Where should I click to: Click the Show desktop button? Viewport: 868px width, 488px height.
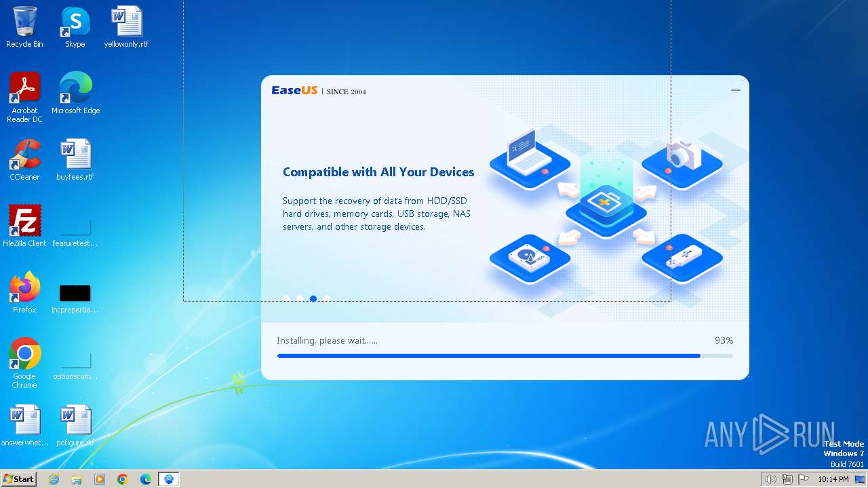pyautogui.click(x=861, y=479)
